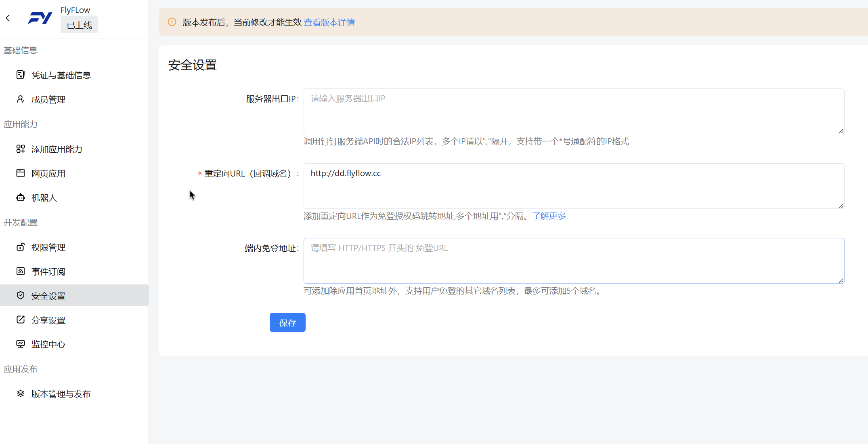Click the 安全设置 page heading
The width and height of the screenshot is (868, 444).
coord(193,65)
